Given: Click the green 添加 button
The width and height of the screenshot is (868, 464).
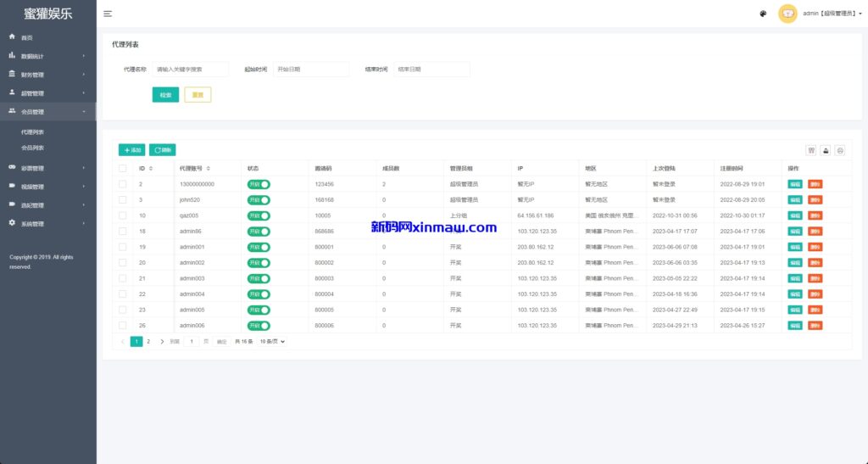Looking at the screenshot, I should (x=131, y=150).
